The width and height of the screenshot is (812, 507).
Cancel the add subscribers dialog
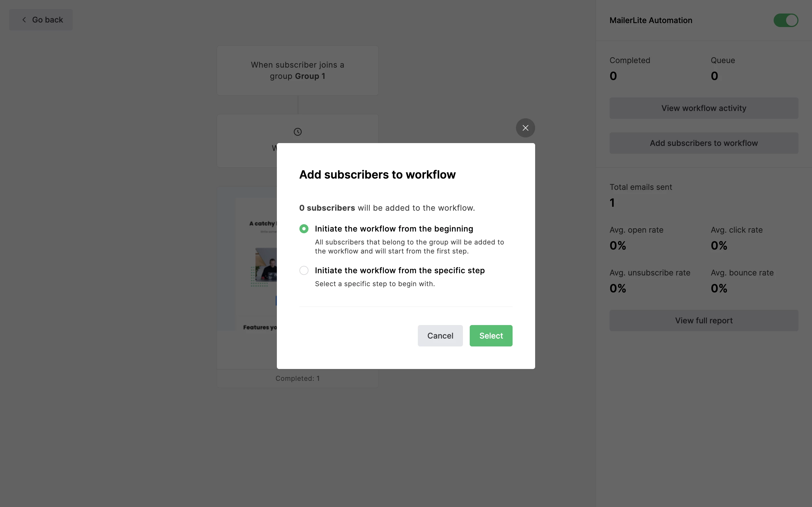(x=440, y=336)
